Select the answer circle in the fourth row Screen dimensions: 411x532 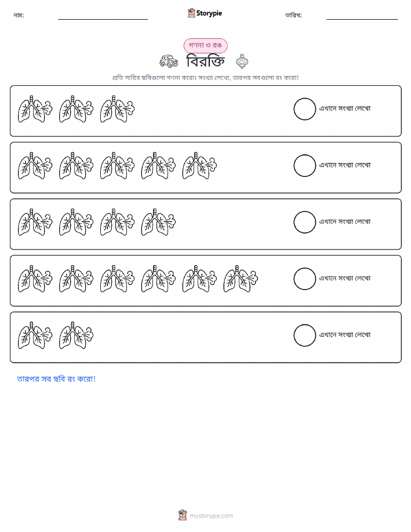tap(304, 279)
